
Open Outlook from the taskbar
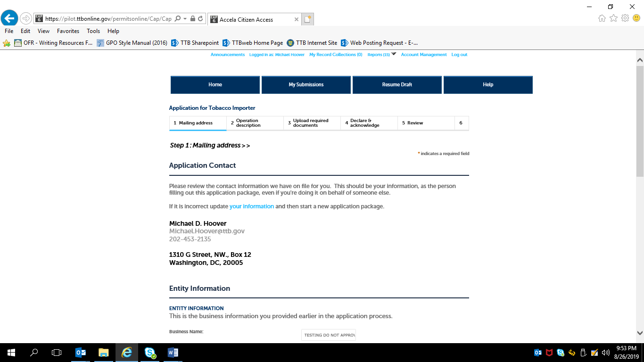[x=81, y=352]
